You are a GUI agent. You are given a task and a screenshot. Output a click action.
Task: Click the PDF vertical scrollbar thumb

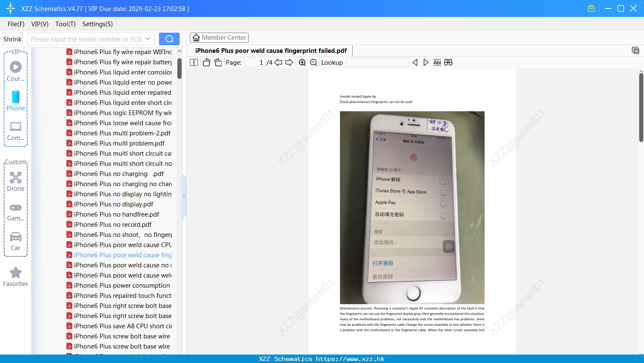(641, 107)
